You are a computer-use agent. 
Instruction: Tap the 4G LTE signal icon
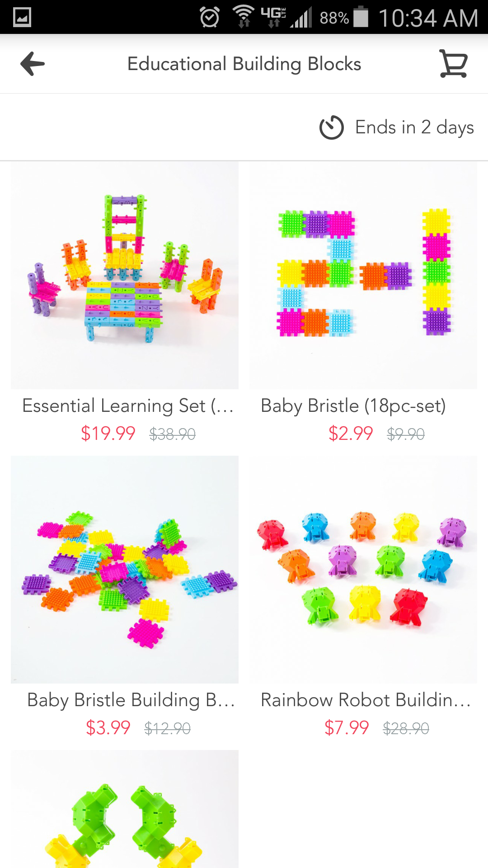[274, 17]
